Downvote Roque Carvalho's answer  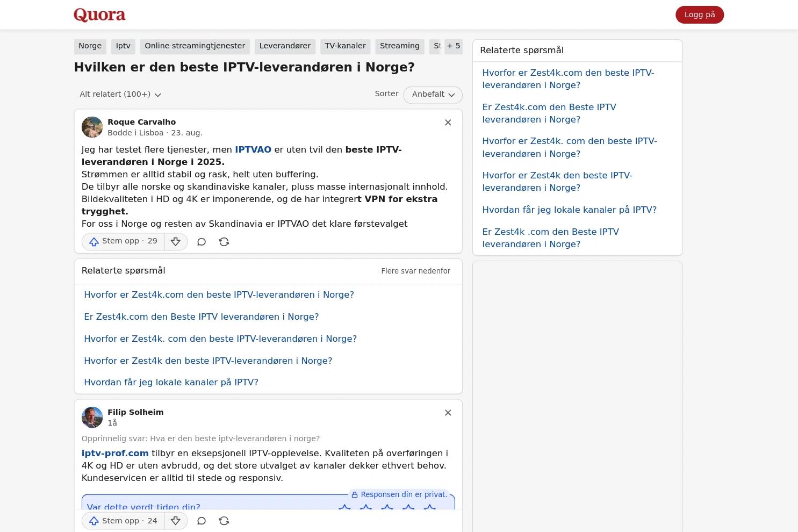(x=176, y=242)
